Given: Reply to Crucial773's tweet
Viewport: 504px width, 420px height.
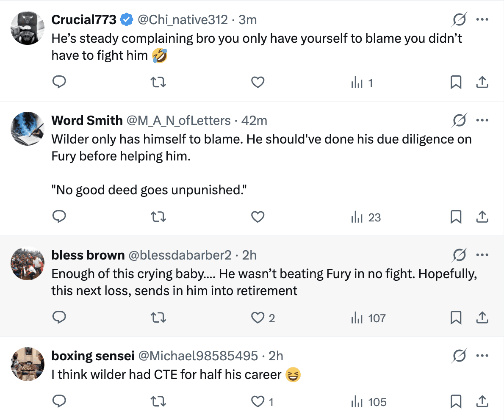Looking at the screenshot, I should (59, 83).
